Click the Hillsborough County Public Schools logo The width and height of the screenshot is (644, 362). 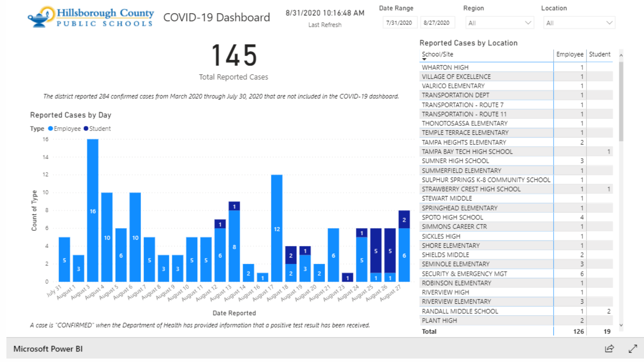coord(91,17)
